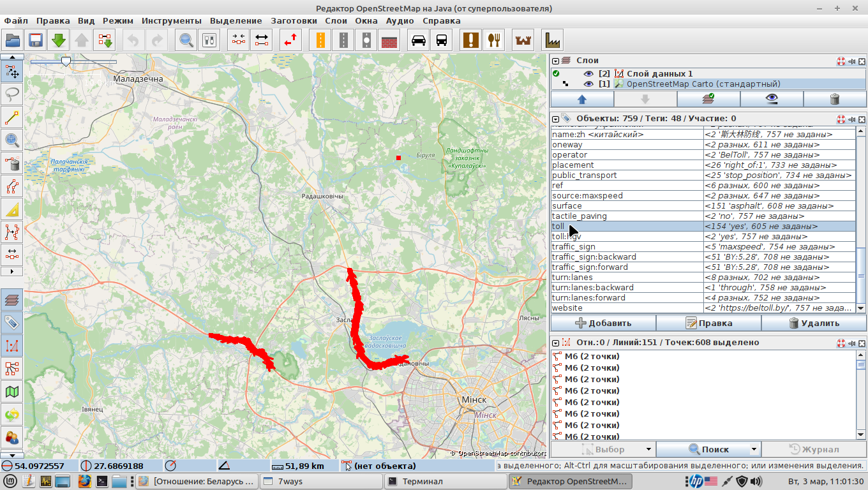Open the Заготовки menu
868x490 pixels.
[x=294, y=20]
